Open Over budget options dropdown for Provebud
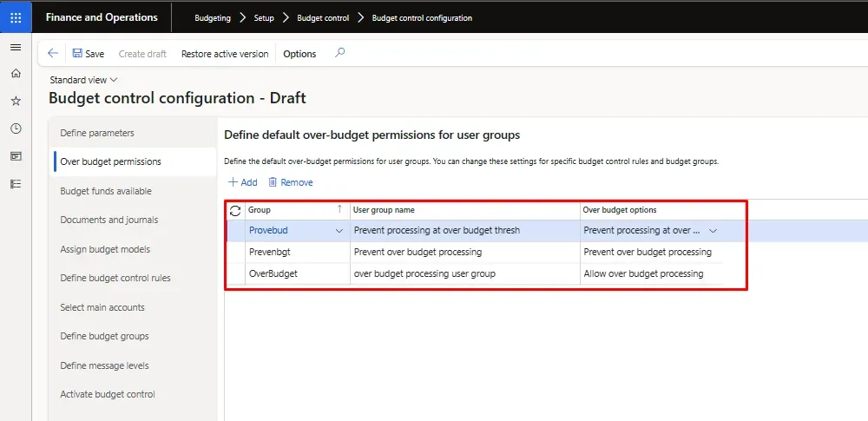Viewport: 868px width, 421px height. [713, 231]
